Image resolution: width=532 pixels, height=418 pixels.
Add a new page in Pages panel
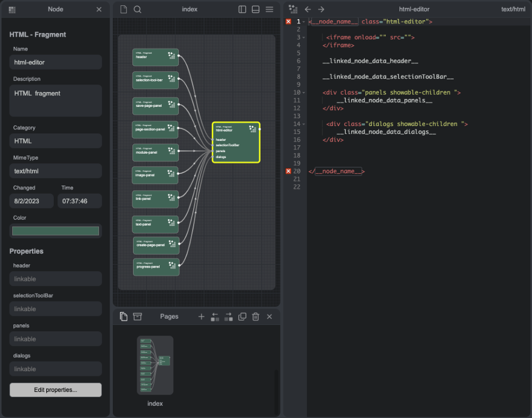pyautogui.click(x=201, y=316)
